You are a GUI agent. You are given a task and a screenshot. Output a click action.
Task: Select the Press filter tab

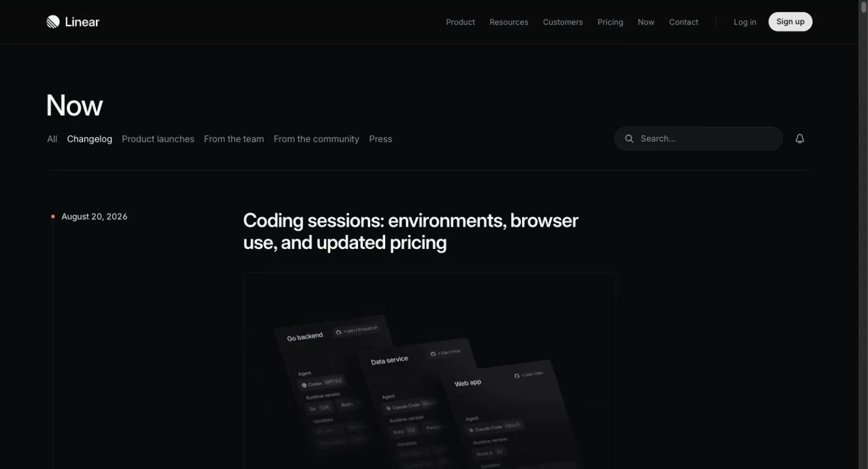pyautogui.click(x=380, y=139)
